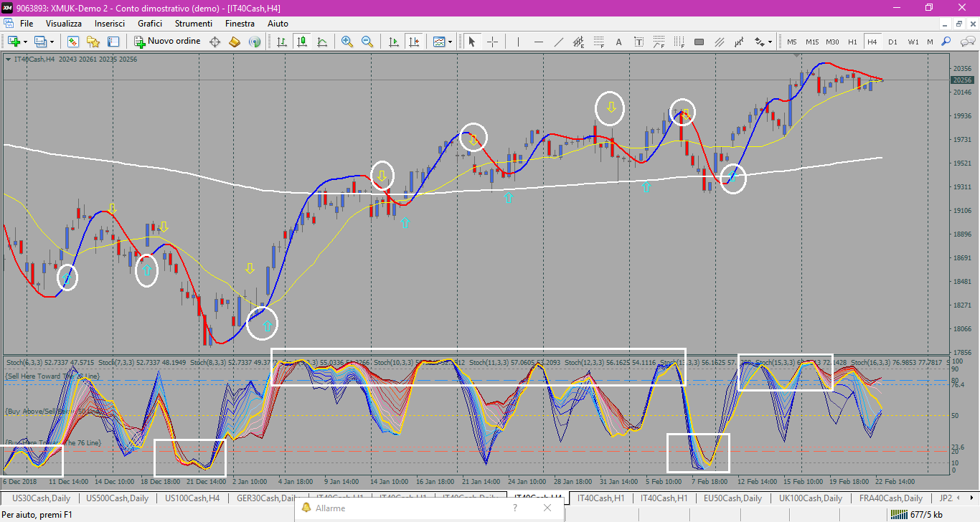980x522 pixels.
Task: Switch timeframe to M15
Action: [812, 42]
